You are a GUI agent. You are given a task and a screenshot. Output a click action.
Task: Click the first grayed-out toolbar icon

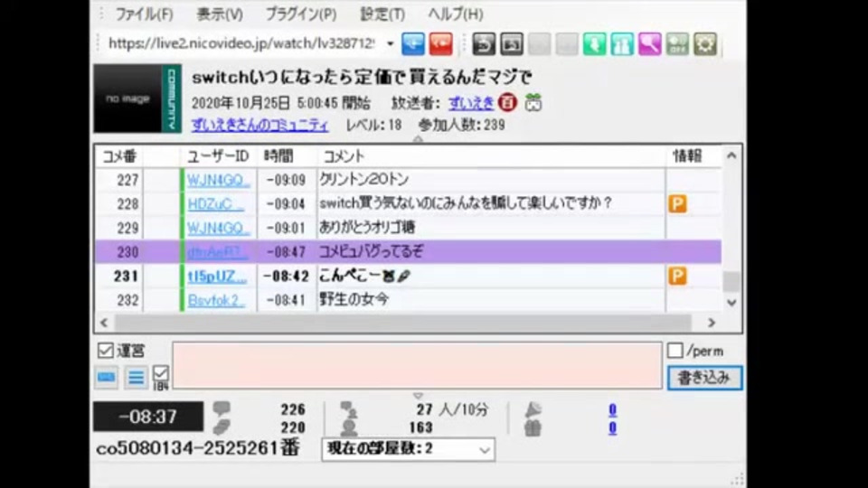539,44
